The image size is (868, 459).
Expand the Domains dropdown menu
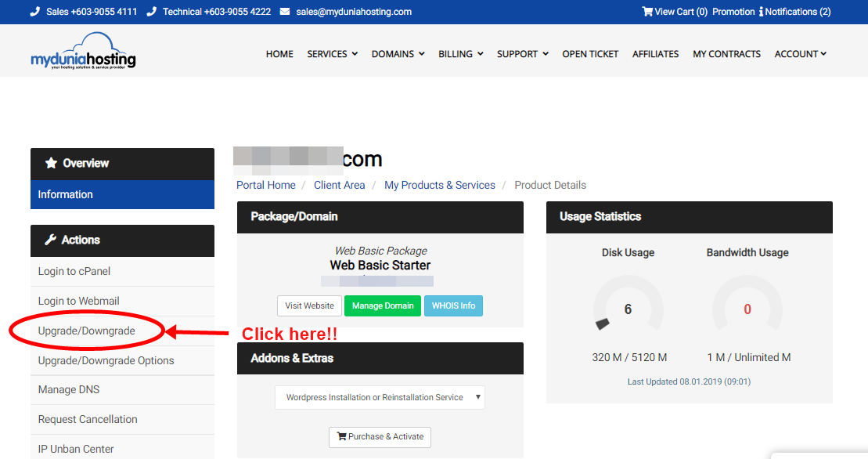[398, 54]
